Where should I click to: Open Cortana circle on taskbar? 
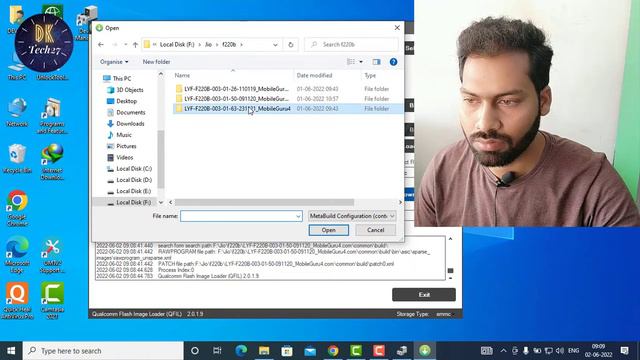tap(195, 351)
